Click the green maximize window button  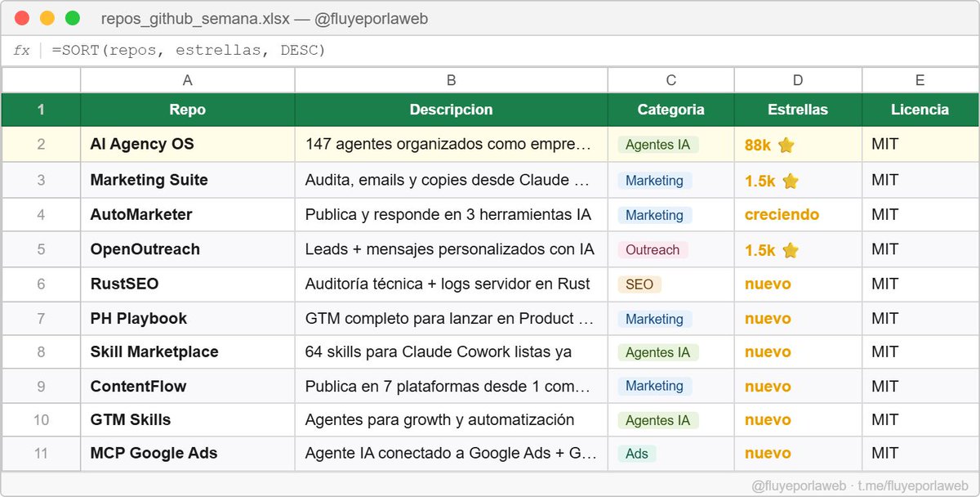(x=73, y=18)
